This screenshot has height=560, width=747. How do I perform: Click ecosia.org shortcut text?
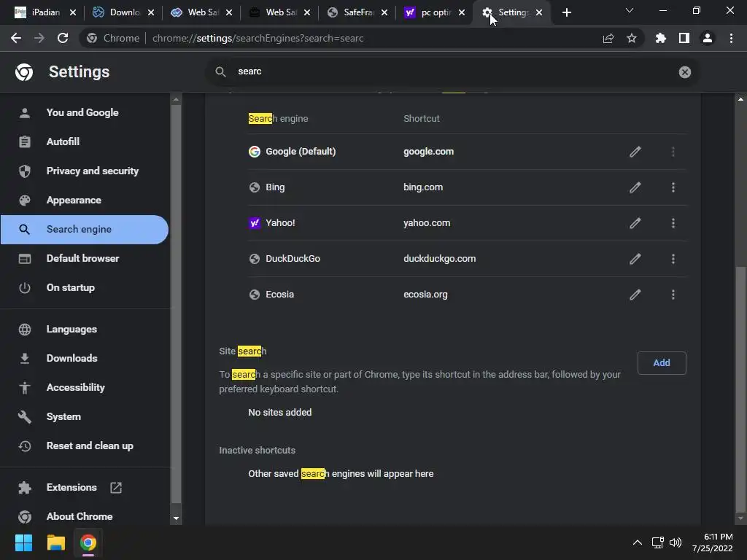pos(425,295)
